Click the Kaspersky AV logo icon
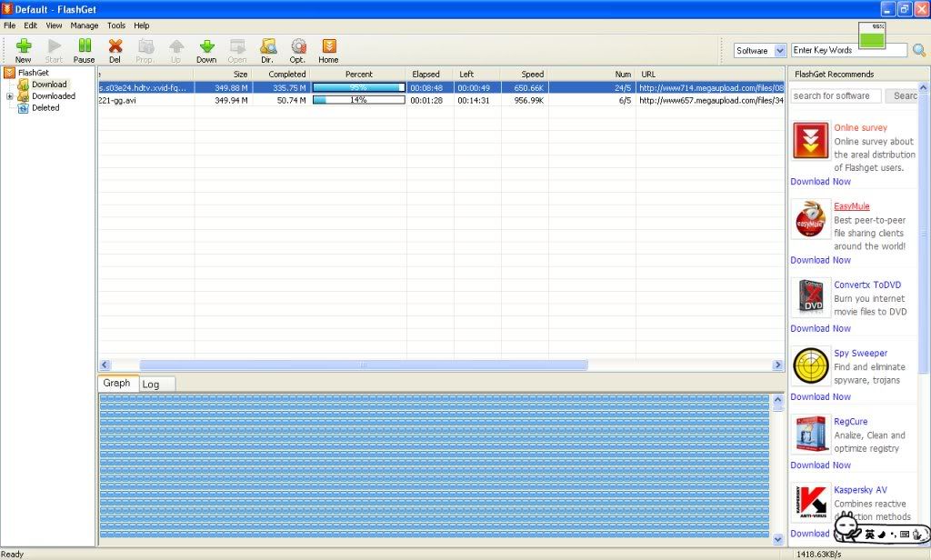The height and width of the screenshot is (560, 931). [x=810, y=502]
